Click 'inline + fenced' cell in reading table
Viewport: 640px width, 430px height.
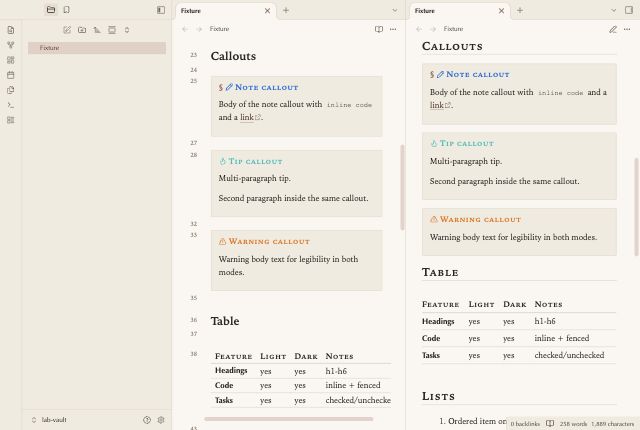pyautogui.click(x=562, y=338)
